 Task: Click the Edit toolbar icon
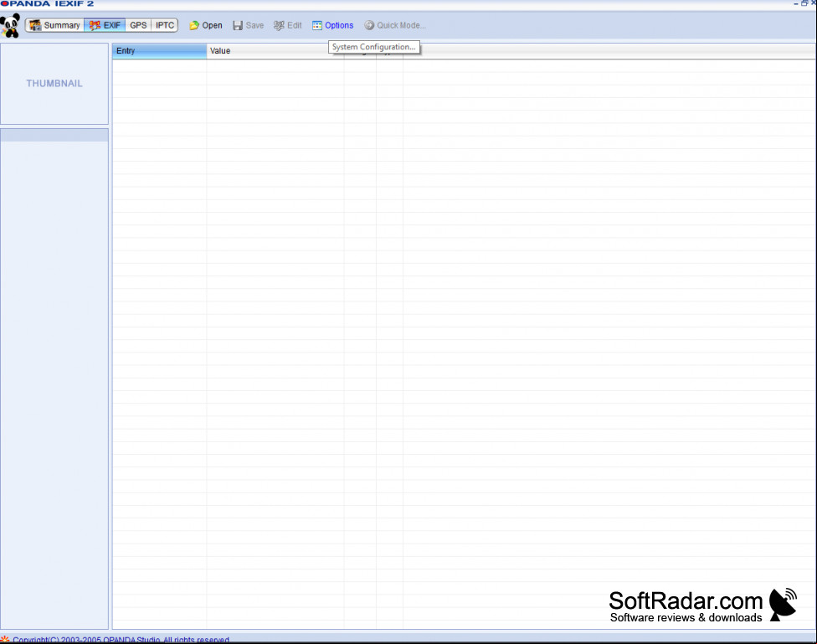tap(279, 26)
